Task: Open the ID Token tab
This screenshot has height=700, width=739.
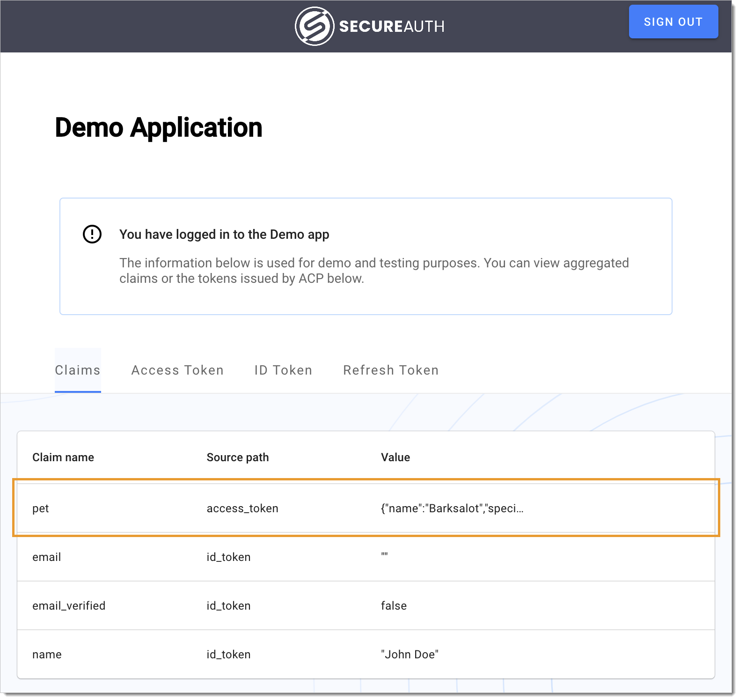Action: [283, 370]
